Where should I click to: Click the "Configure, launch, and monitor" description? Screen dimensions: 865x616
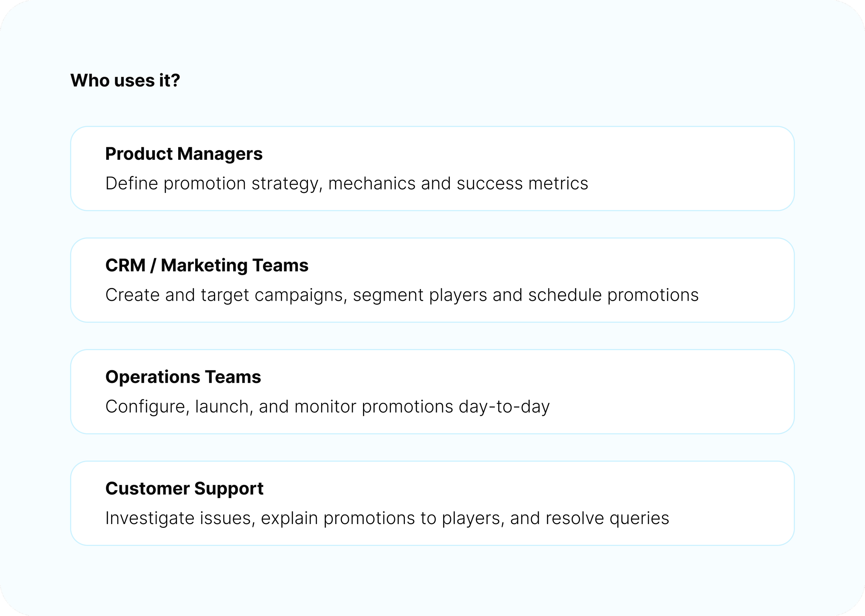tap(231, 407)
